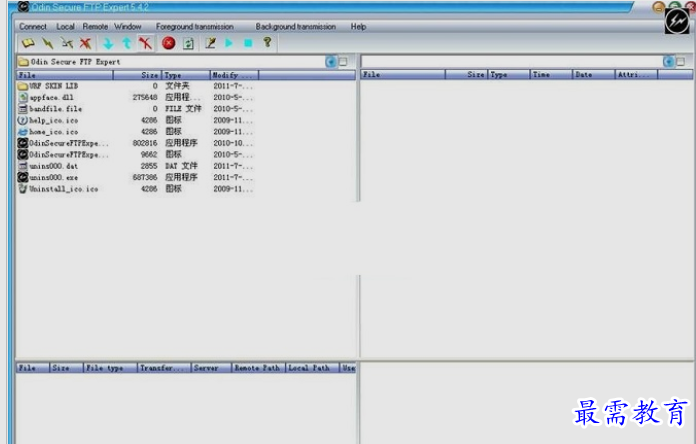Open the Foreground transmission menu
Viewport: 696px width, 444px height.
(194, 27)
